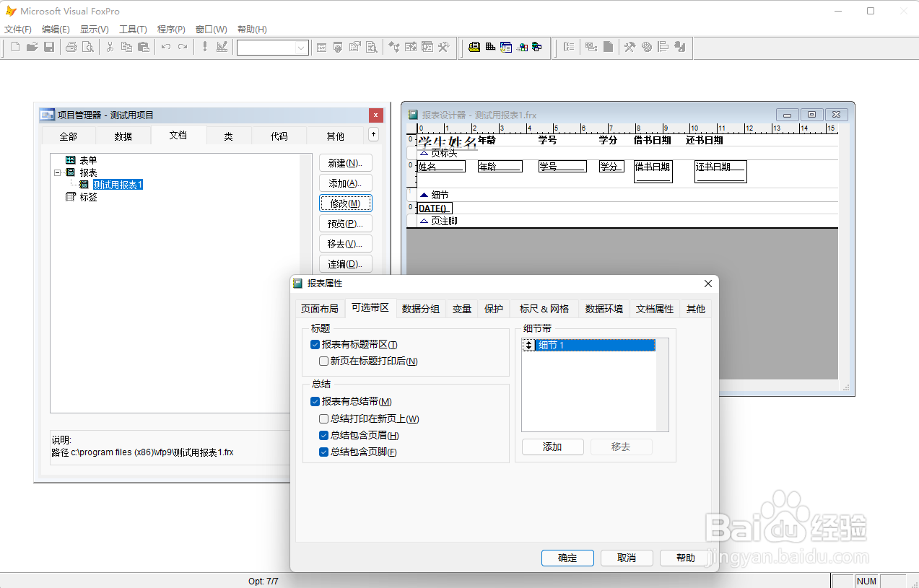The image size is (919, 588).
Task: Click the 添加 button under 细节带 list
Action: point(552,447)
